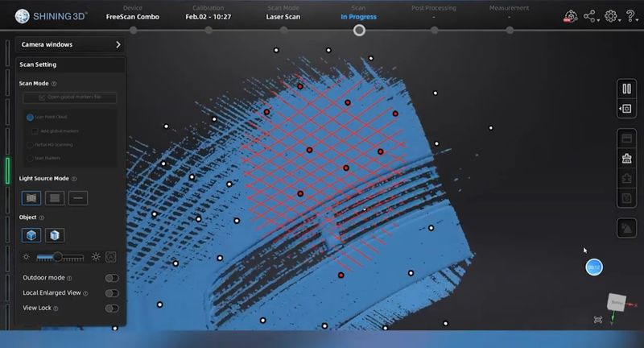Viewport: 644px width, 348px height.
Task: Select the single line light source mode
Action: pos(78,197)
